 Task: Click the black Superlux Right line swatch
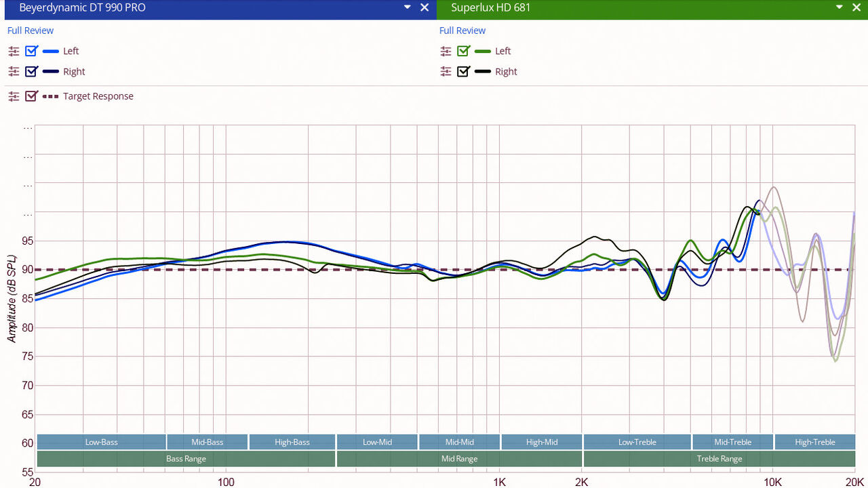pos(483,71)
